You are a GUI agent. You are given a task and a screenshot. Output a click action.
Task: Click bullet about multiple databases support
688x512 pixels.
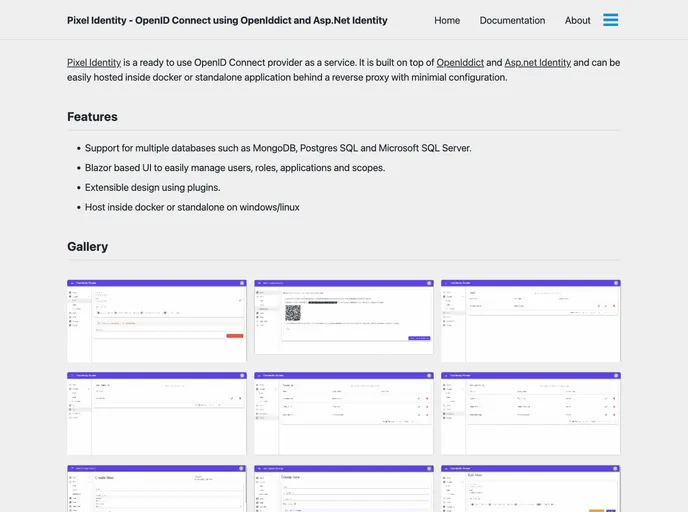click(x=278, y=148)
